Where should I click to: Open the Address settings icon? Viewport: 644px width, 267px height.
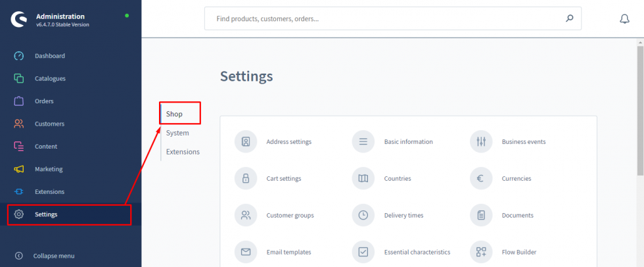pyautogui.click(x=245, y=141)
